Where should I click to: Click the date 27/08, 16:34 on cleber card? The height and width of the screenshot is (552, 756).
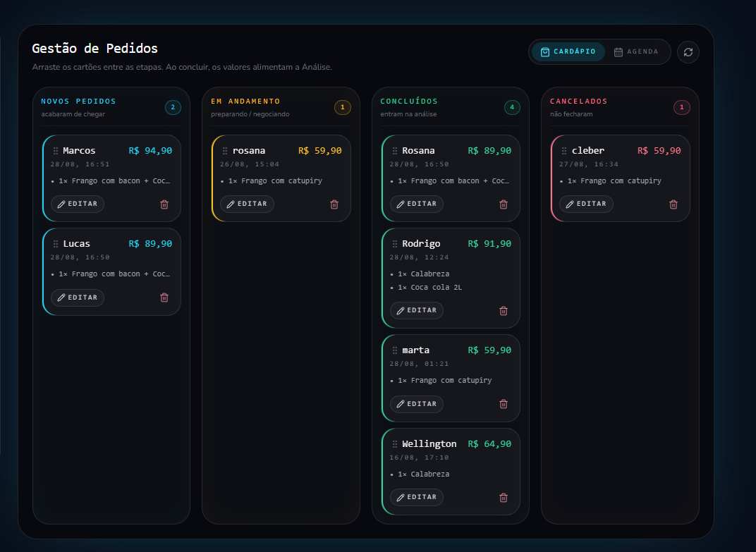(x=589, y=164)
